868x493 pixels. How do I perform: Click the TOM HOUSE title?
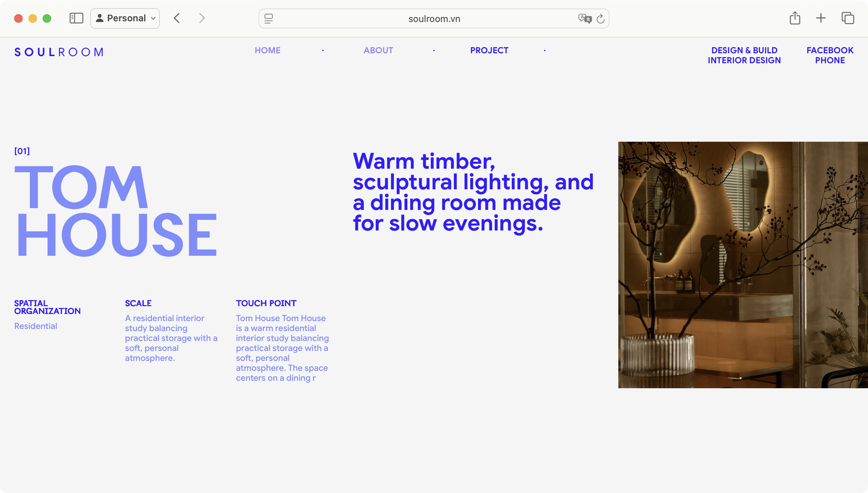(116, 211)
